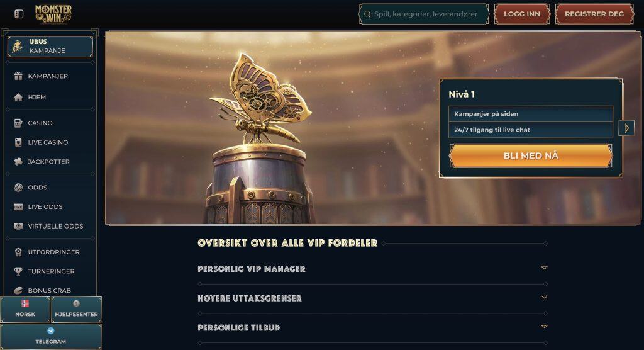Click the Monster Win logo
Viewport: 644px width, 350px height.
53,14
